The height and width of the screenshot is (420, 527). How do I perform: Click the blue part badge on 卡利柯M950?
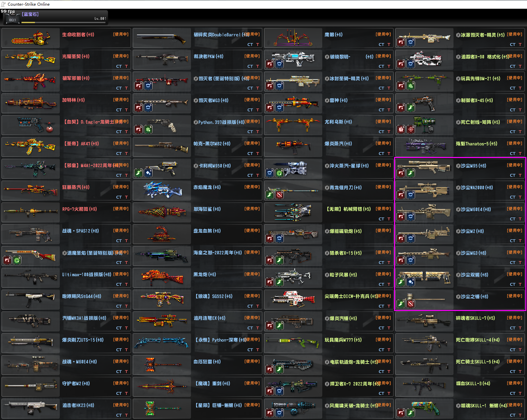point(148,173)
